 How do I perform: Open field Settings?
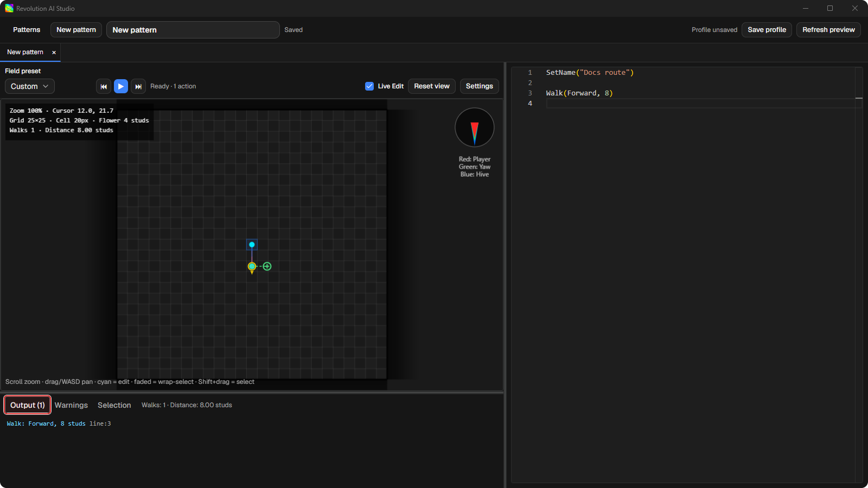[480, 86]
